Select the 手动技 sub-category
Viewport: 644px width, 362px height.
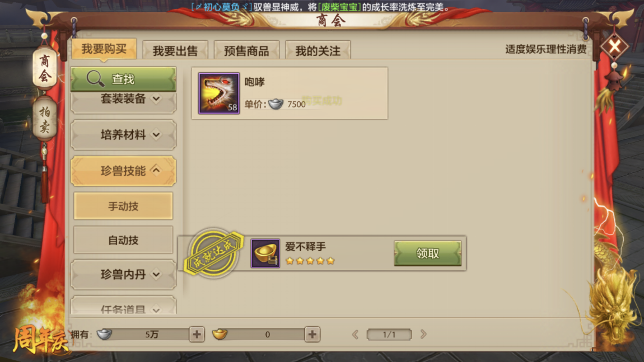(123, 206)
